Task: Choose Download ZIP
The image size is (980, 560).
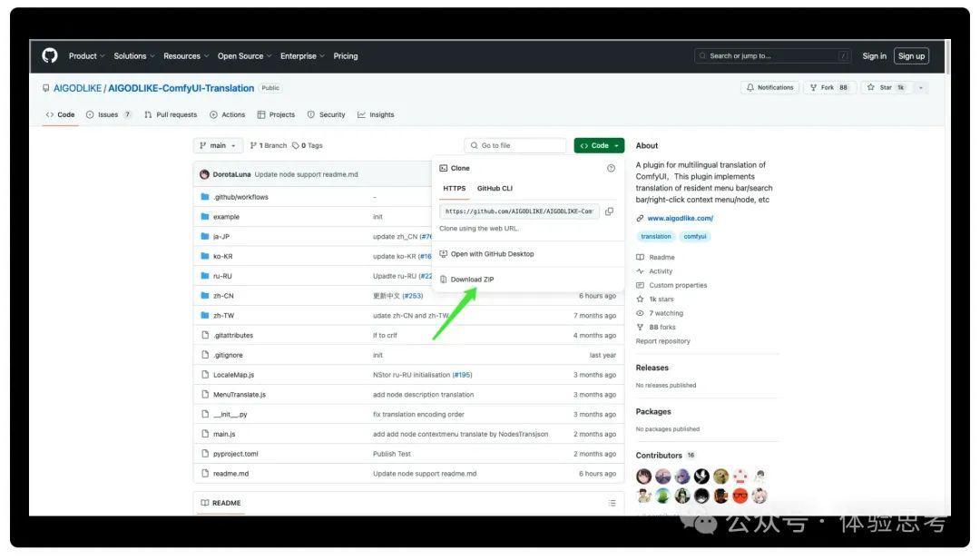Action: click(x=466, y=280)
